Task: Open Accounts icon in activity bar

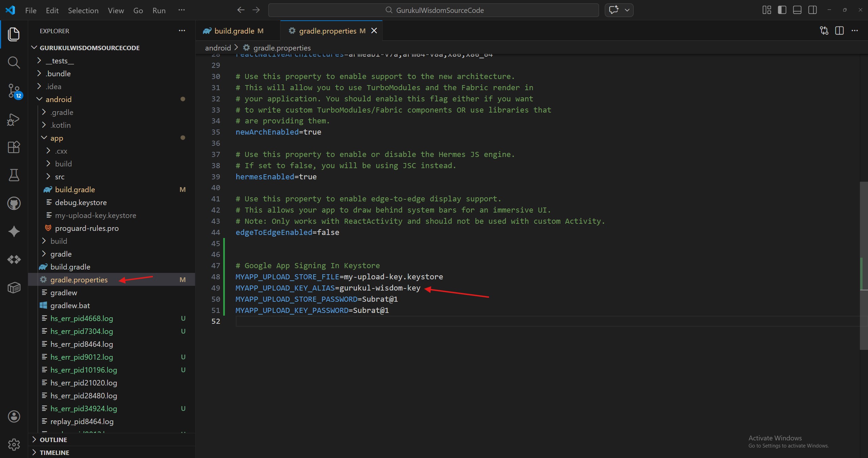Action: (x=14, y=416)
